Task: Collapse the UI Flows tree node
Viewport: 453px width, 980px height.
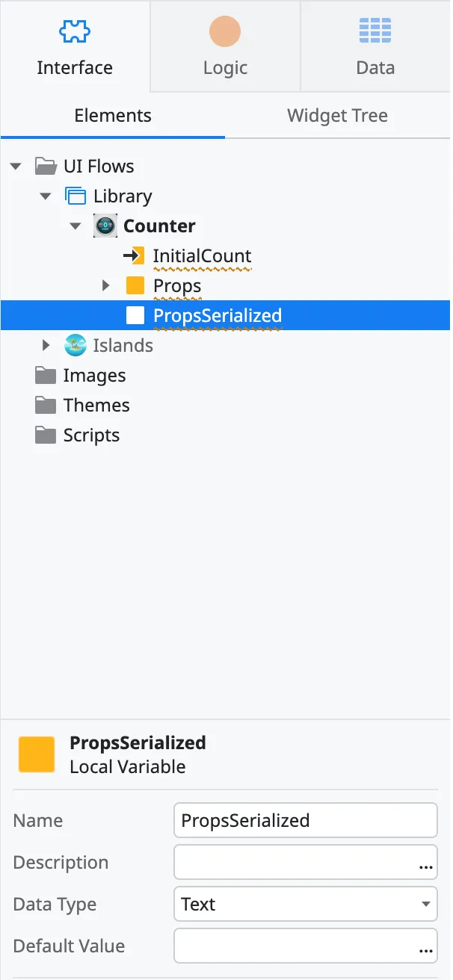Action: 16,166
